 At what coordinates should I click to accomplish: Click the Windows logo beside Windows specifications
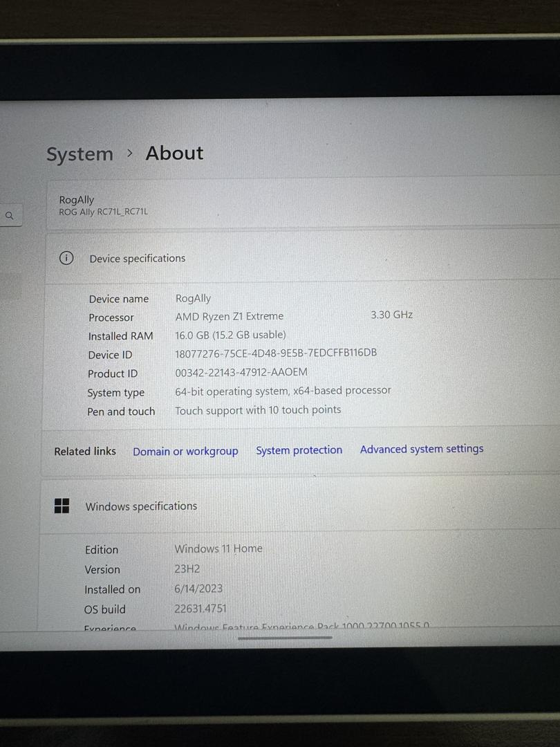pos(62,506)
